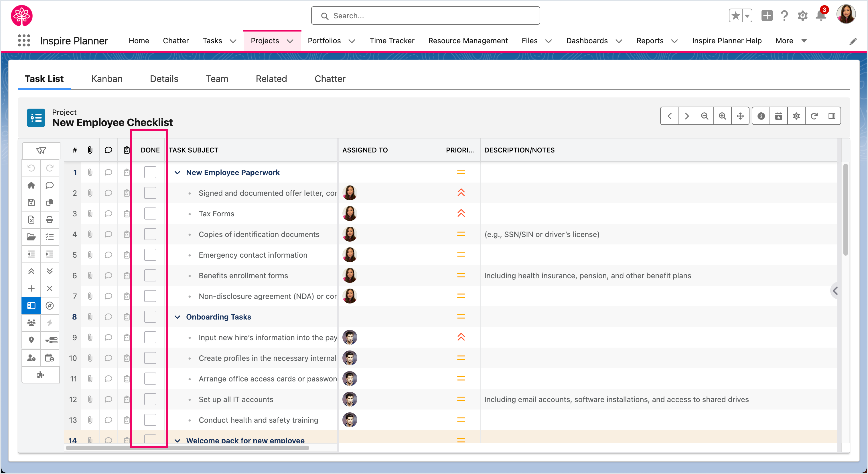The width and height of the screenshot is (868, 474).
Task: Switch to the Details tab
Action: 164,79
